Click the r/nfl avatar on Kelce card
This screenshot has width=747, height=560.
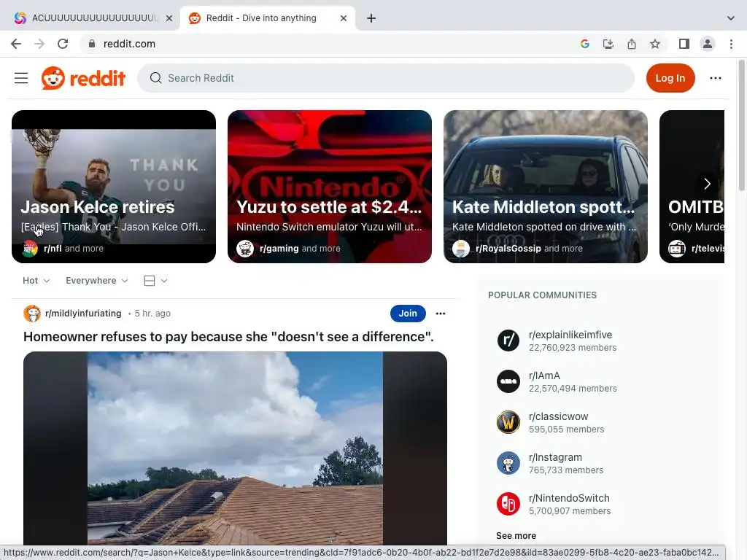29,248
